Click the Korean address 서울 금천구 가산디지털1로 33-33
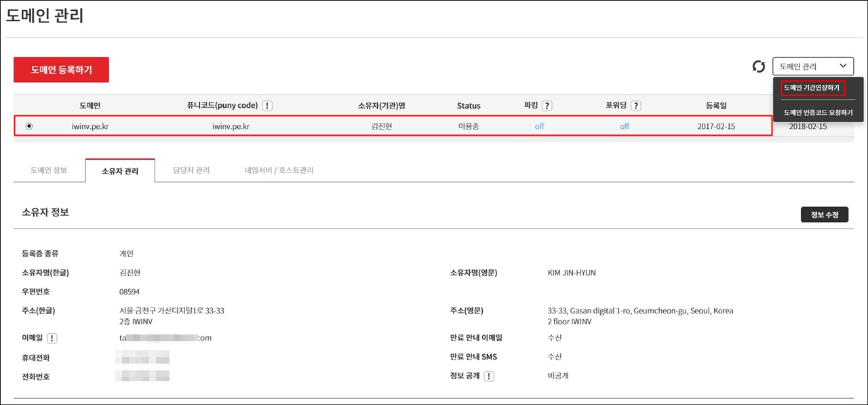The height and width of the screenshot is (405, 868). (x=172, y=311)
